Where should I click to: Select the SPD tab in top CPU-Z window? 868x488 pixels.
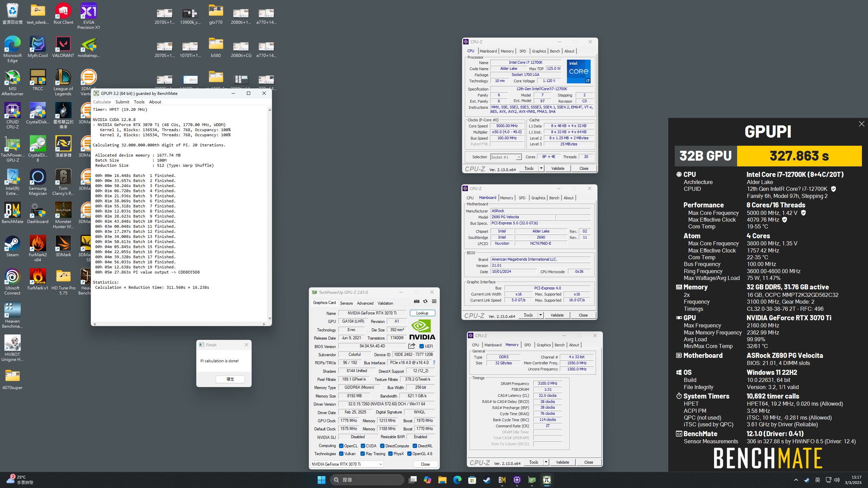(522, 51)
